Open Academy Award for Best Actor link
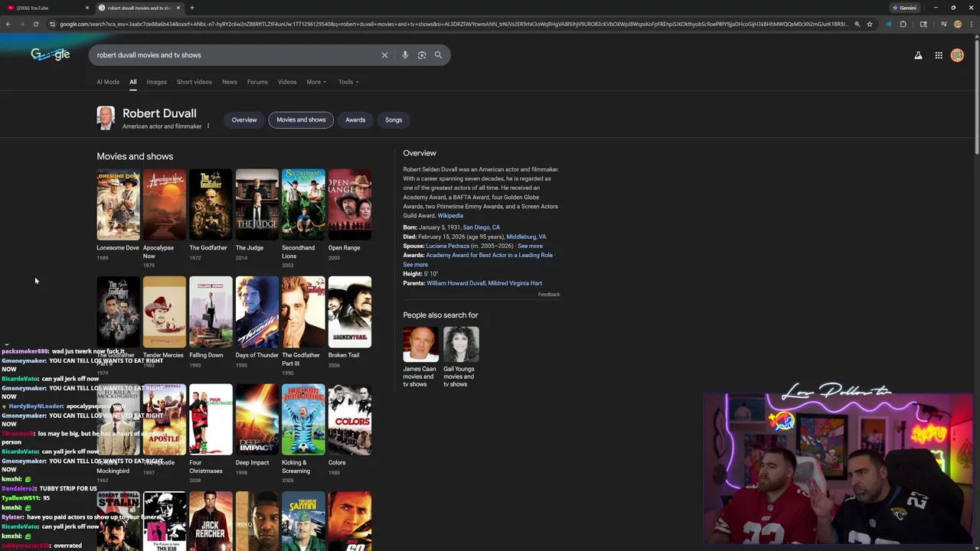980x551 pixels. 489,255
